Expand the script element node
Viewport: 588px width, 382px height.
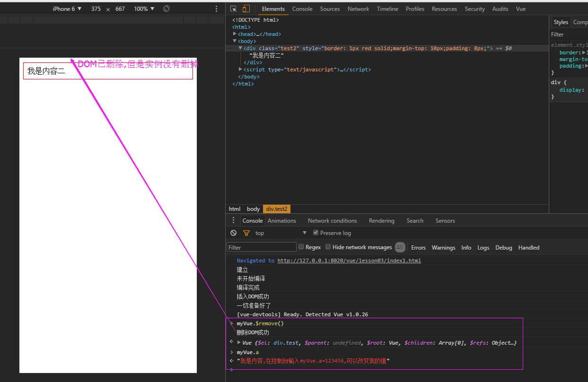(240, 69)
